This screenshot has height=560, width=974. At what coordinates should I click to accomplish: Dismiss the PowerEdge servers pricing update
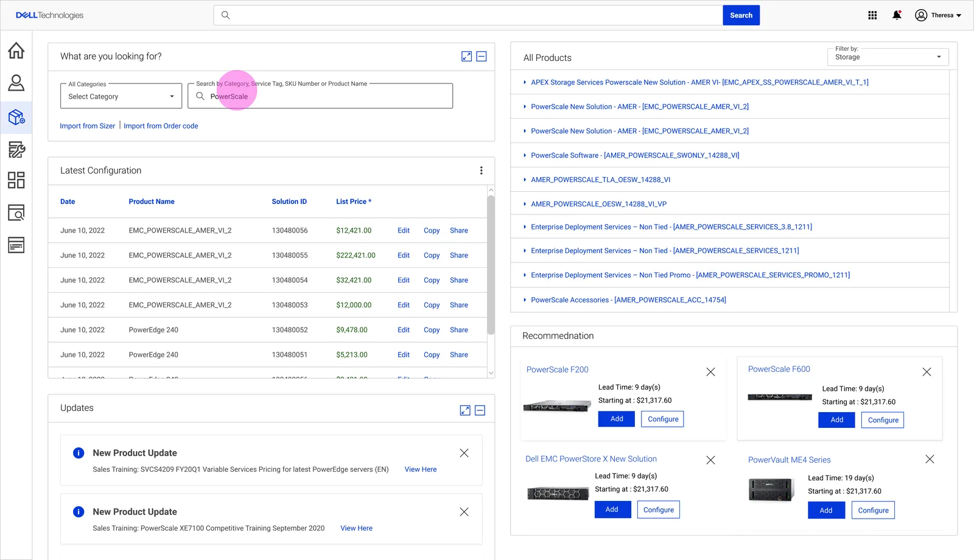coord(464,453)
